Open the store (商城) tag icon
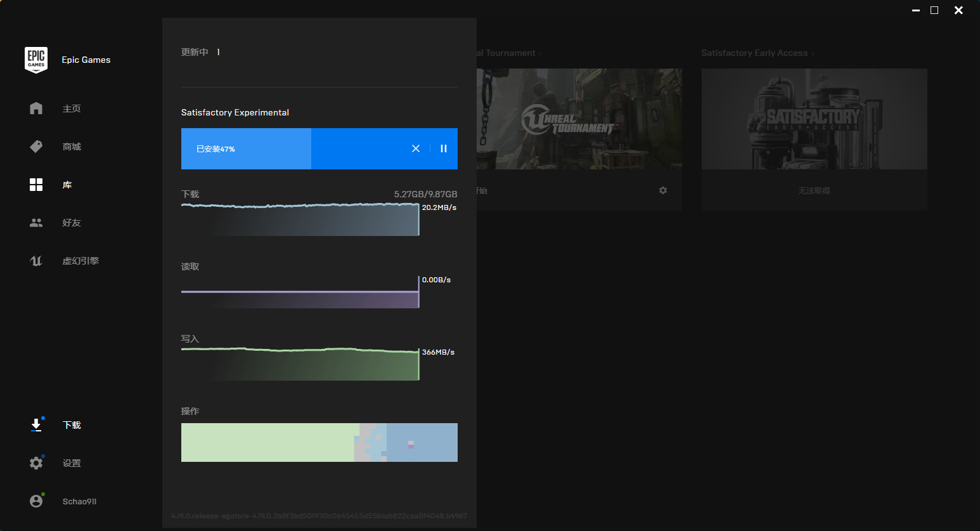The height and width of the screenshot is (531, 980). pos(36,147)
